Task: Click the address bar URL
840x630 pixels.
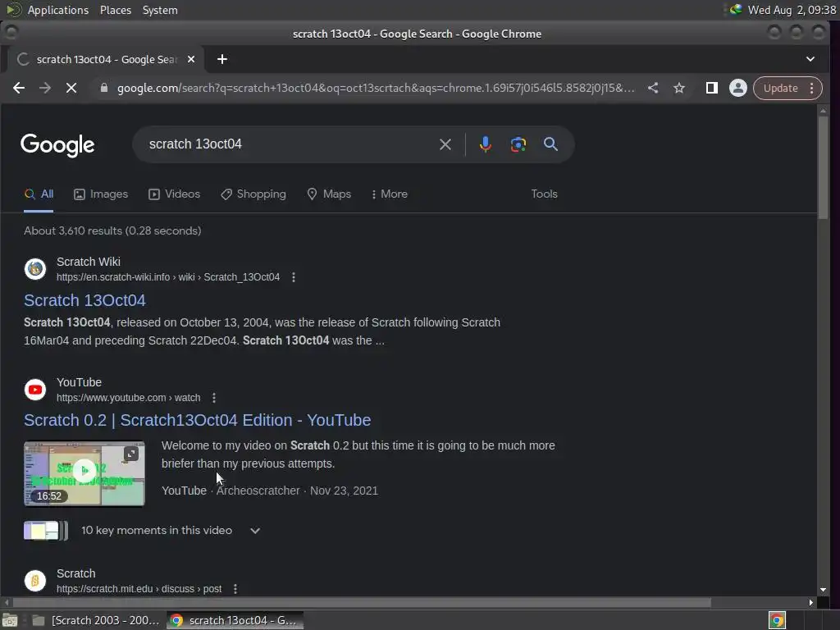Action: click(x=376, y=88)
